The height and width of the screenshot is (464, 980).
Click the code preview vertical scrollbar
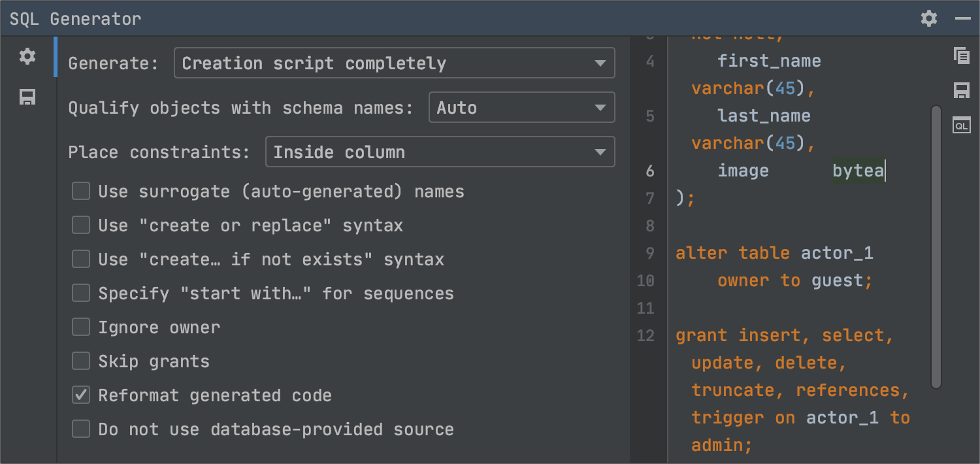936,247
